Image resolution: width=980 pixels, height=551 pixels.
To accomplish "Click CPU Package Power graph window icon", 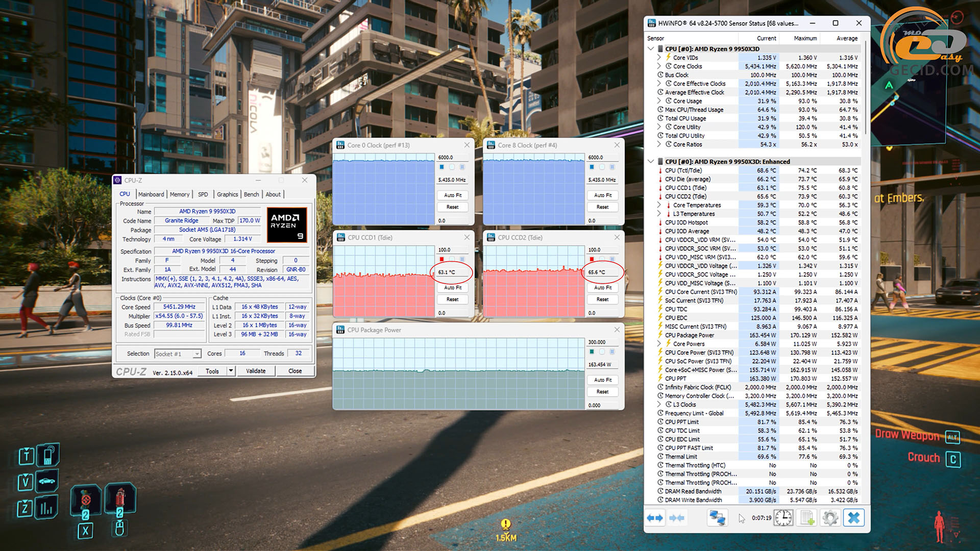I will [340, 330].
